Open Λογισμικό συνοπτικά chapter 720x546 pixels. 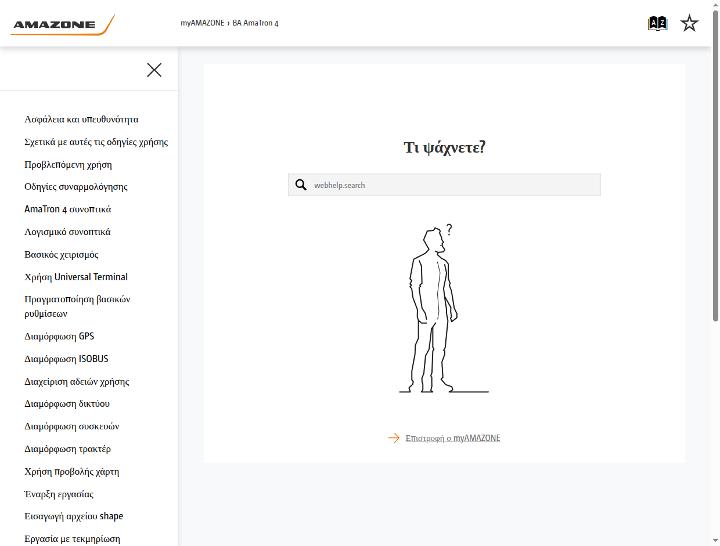click(x=68, y=232)
